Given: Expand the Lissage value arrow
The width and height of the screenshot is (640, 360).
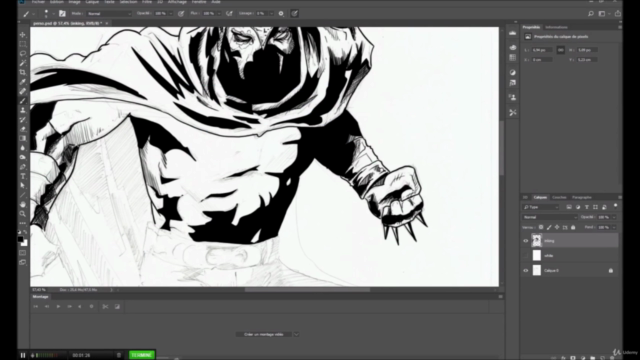Looking at the screenshot, I should [271, 13].
